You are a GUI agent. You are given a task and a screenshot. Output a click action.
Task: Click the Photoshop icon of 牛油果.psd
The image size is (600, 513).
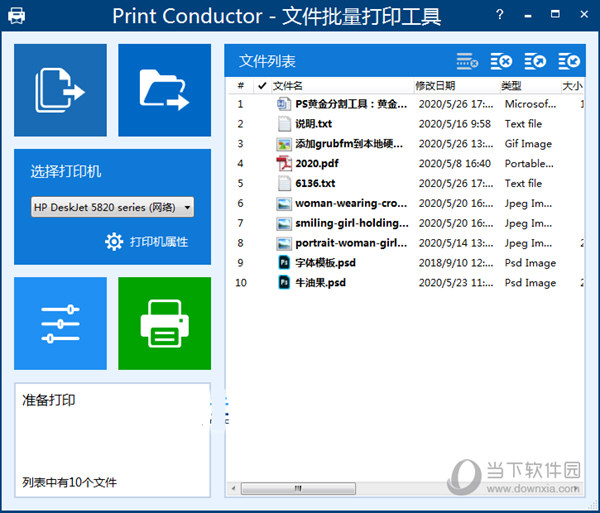tap(284, 283)
